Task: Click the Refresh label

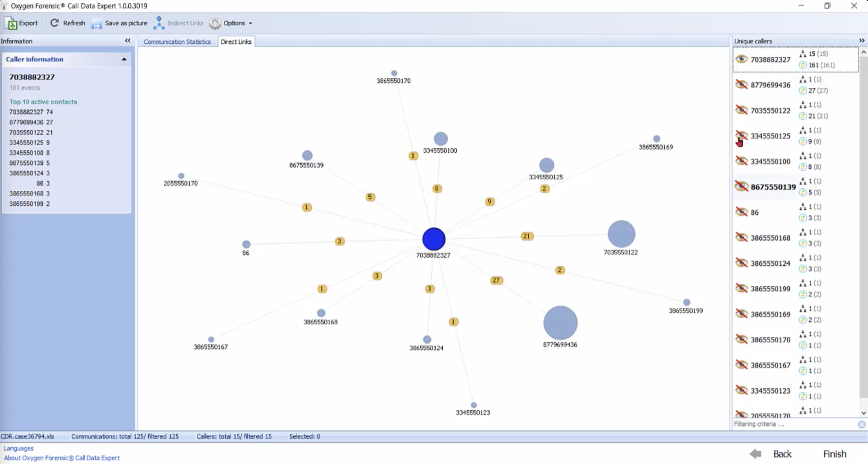Action: (x=74, y=23)
